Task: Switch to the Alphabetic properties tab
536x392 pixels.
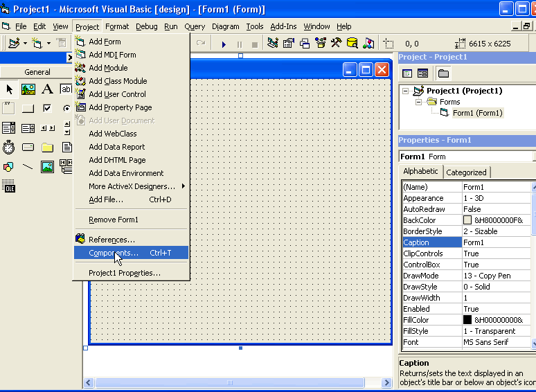Action: click(420, 171)
